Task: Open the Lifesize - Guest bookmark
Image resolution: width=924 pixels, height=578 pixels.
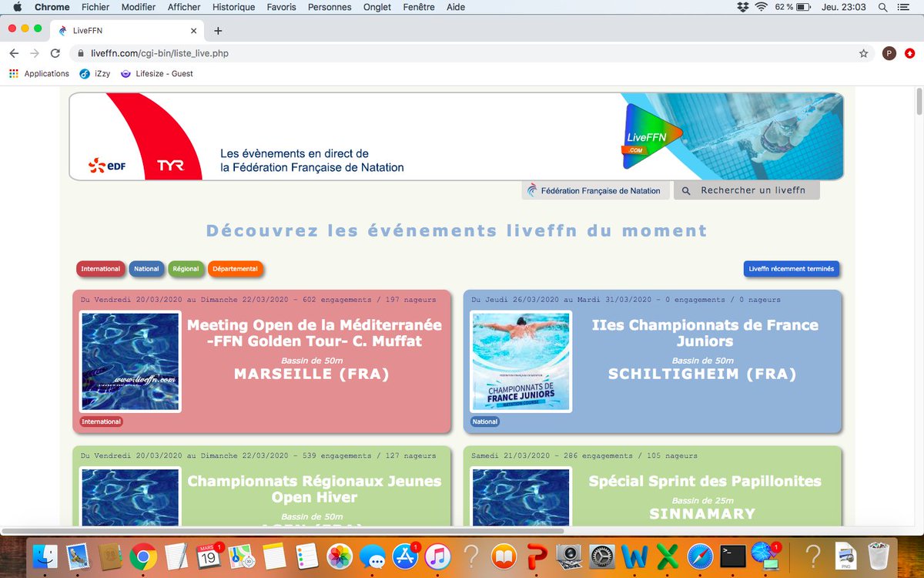Action: click(157, 74)
